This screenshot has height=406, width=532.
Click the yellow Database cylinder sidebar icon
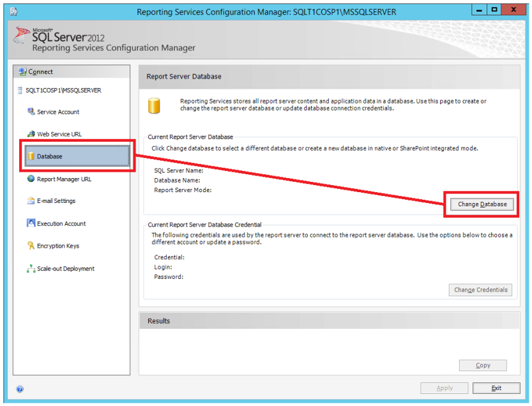pyautogui.click(x=31, y=156)
